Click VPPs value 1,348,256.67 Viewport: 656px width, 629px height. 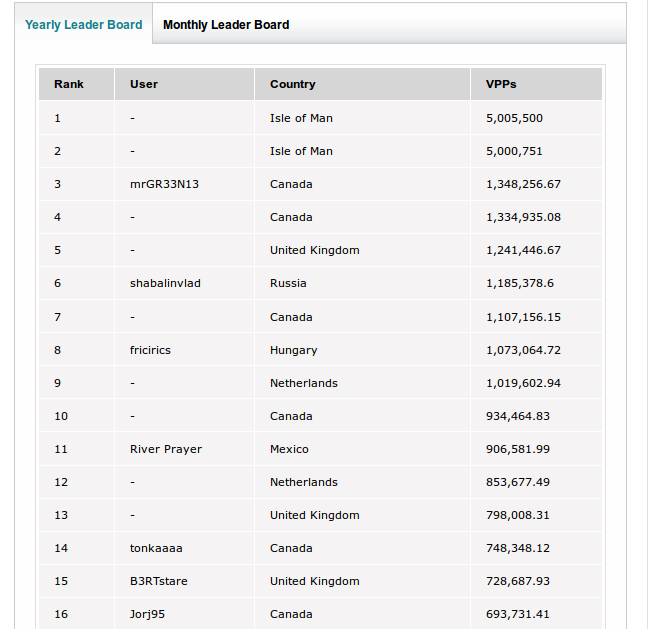click(523, 184)
